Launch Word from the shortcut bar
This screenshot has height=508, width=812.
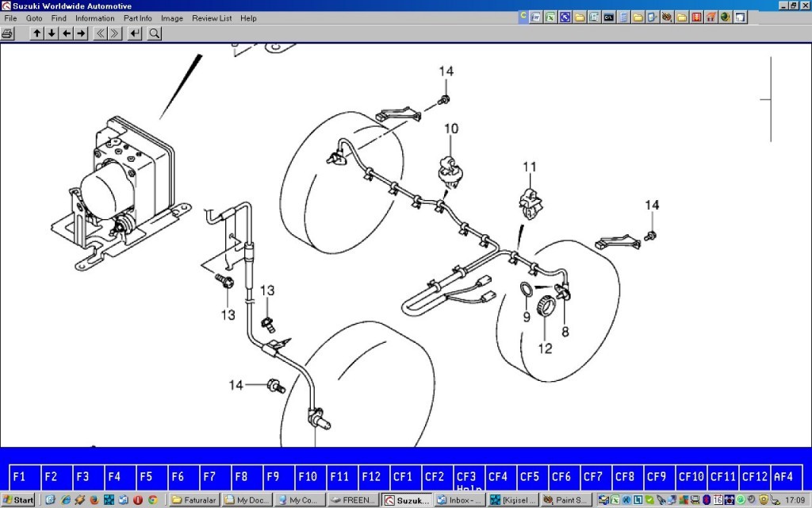click(537, 17)
